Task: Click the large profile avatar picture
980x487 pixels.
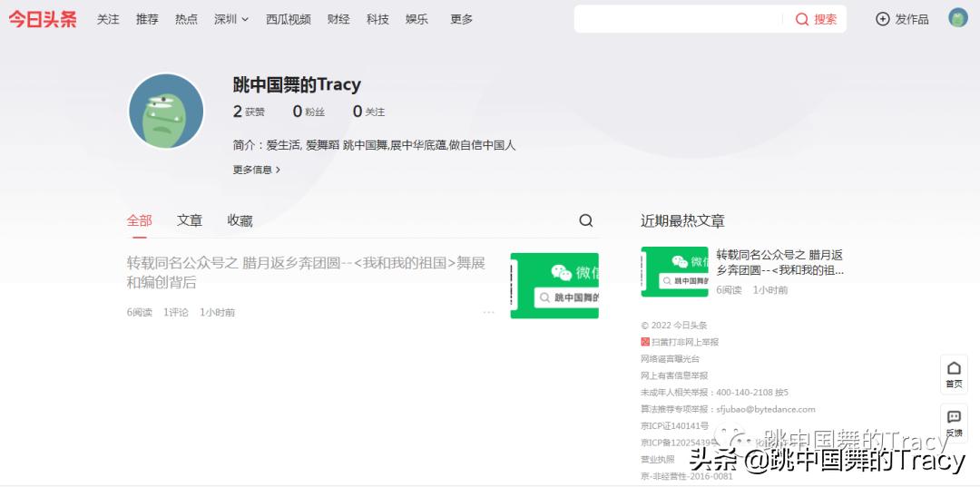Action: click(166, 112)
